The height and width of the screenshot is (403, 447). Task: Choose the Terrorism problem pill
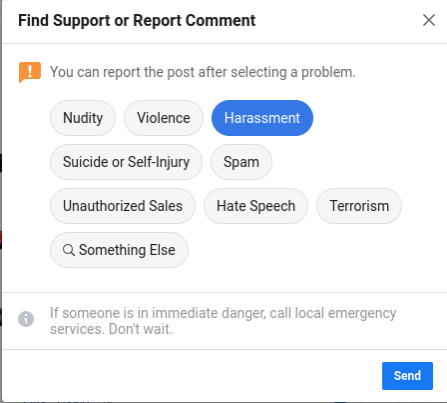(x=359, y=206)
